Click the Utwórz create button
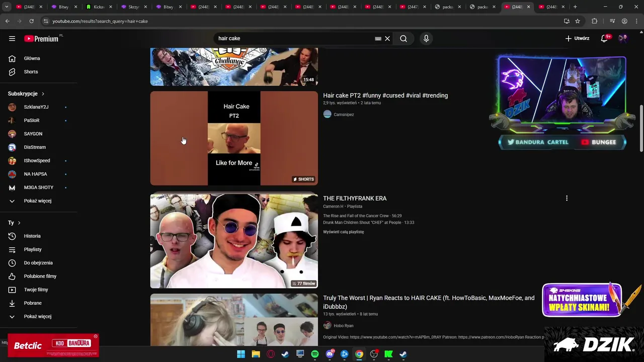This screenshot has height=362, width=644. [x=577, y=38]
